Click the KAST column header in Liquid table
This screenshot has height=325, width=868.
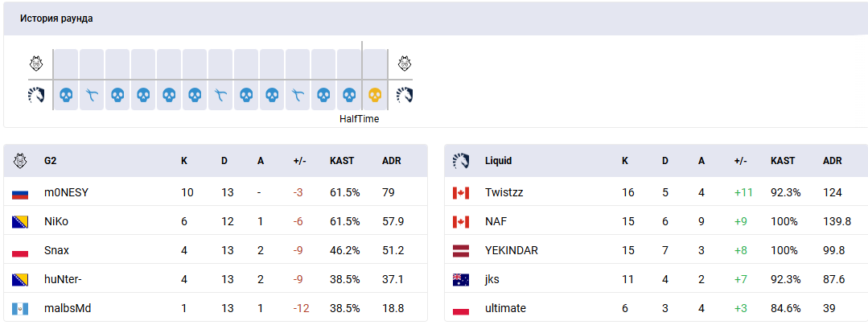(783, 161)
